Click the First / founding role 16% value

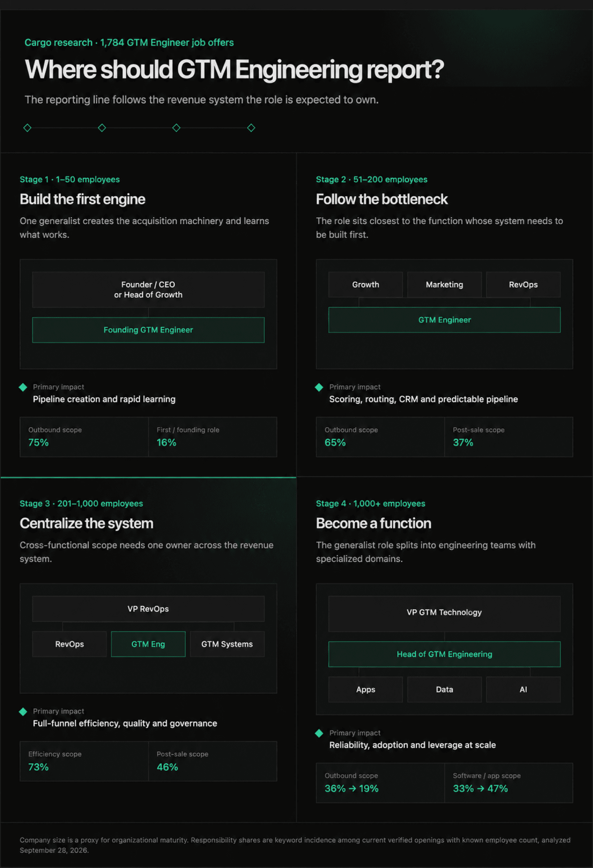[x=166, y=443]
